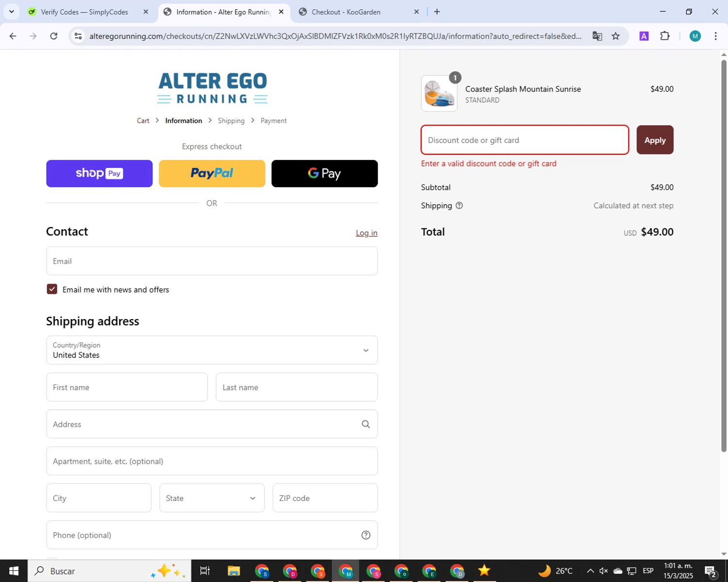Focus the Discount code or gift card field
The width and height of the screenshot is (728, 582).
[525, 140]
